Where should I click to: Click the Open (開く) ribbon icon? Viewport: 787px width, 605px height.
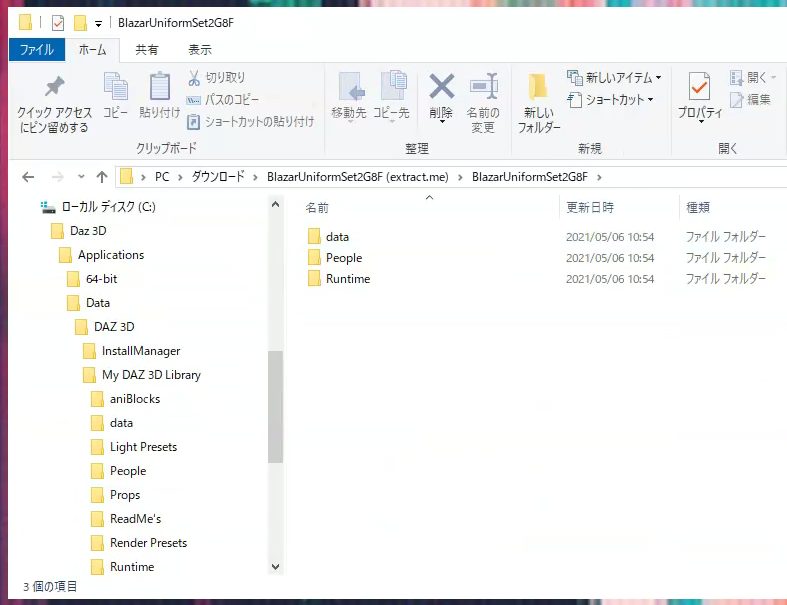[736, 77]
